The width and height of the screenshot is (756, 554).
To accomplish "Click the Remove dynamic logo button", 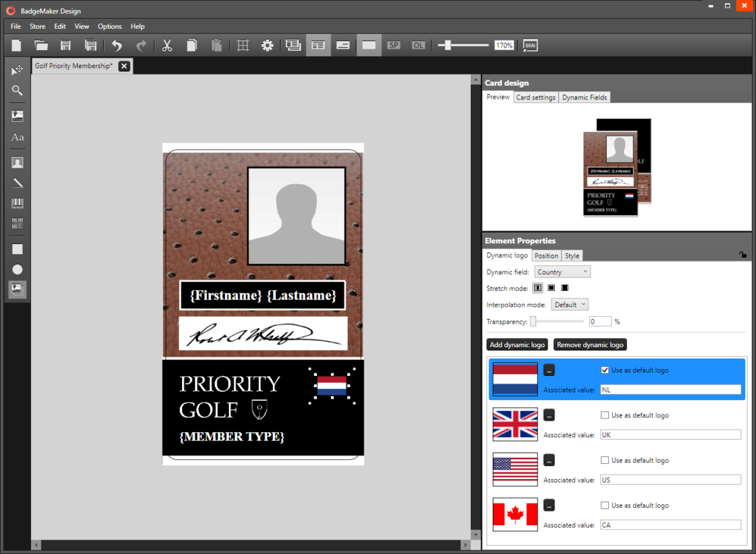I will coord(590,344).
